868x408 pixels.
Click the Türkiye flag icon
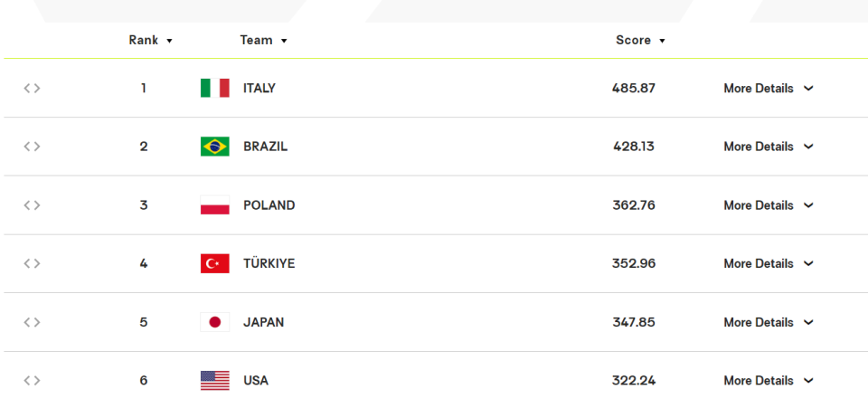(x=215, y=263)
